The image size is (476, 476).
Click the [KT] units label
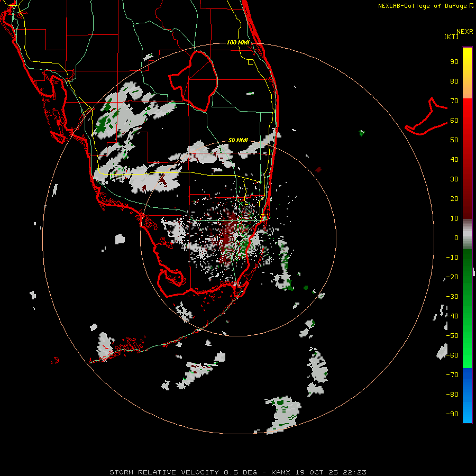(x=451, y=36)
